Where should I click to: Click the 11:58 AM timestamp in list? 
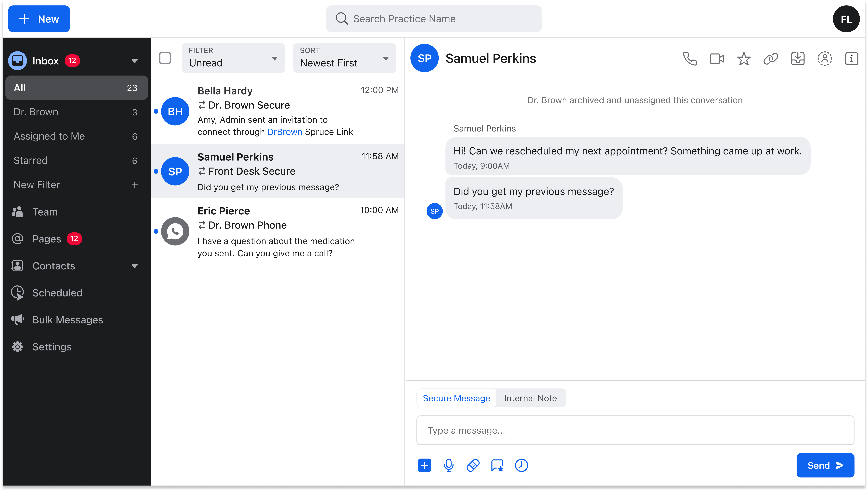click(x=380, y=156)
